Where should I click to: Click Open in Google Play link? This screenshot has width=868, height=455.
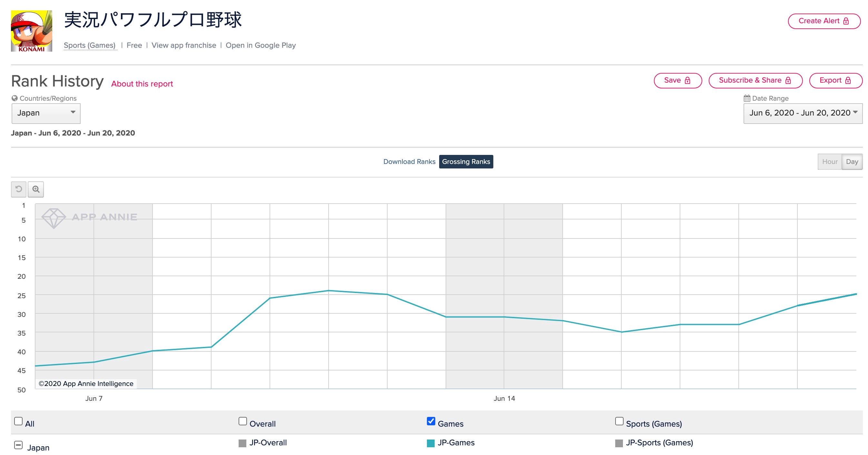(261, 45)
